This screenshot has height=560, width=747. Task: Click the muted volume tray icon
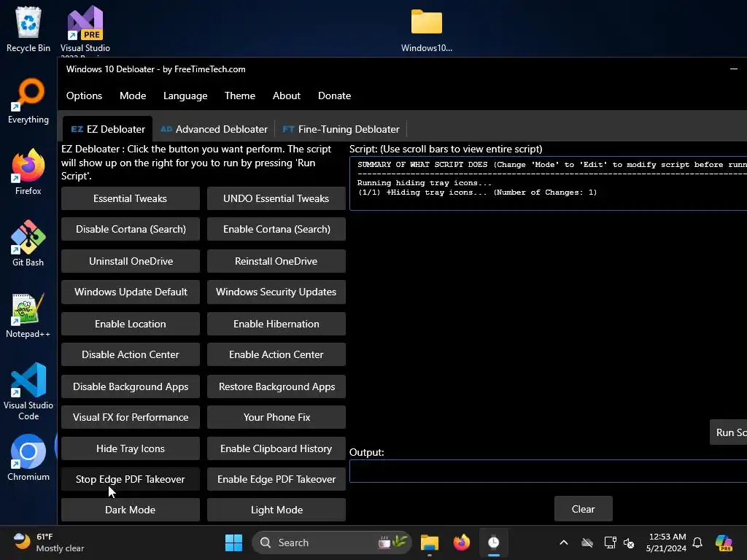pyautogui.click(x=629, y=542)
